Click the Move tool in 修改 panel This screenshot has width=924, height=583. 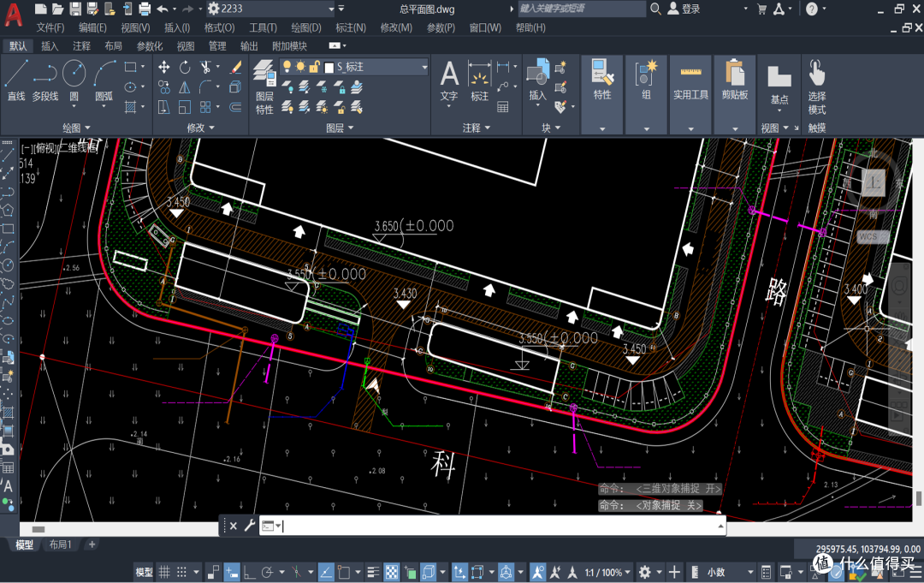(163, 67)
